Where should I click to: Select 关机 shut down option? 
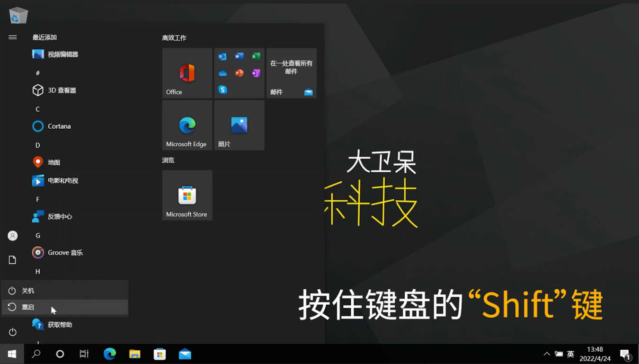click(x=65, y=291)
